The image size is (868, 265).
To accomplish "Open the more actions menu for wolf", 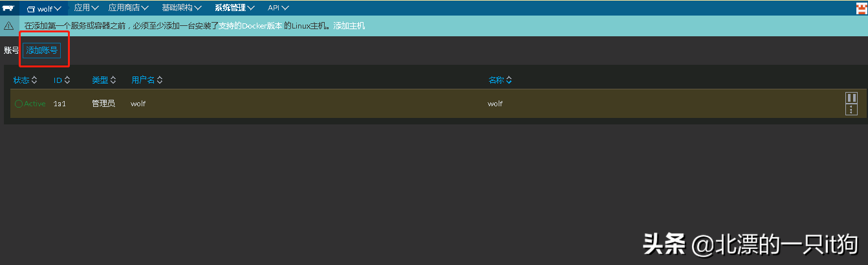I will click(x=851, y=109).
